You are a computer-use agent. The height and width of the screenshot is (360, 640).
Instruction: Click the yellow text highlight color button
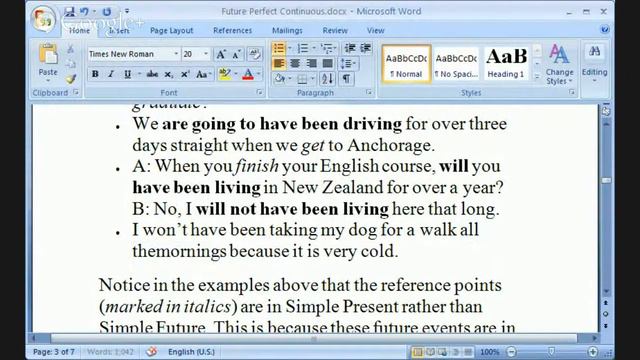[x=224, y=74]
